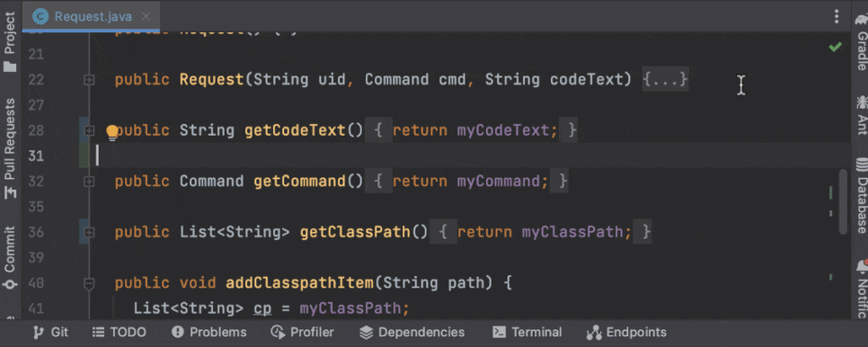This screenshot has height=347, width=868.
Task: Click the editor vertical scrollbar thumb
Action: [843, 202]
